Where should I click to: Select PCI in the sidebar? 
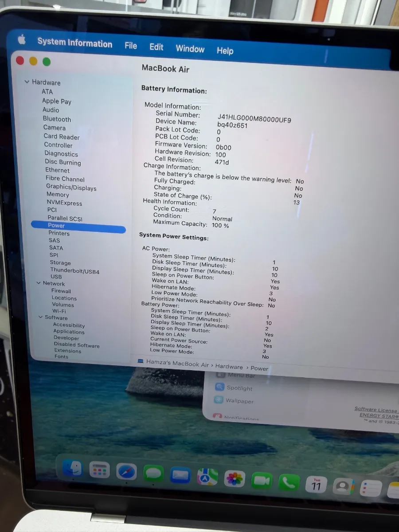coord(52,210)
